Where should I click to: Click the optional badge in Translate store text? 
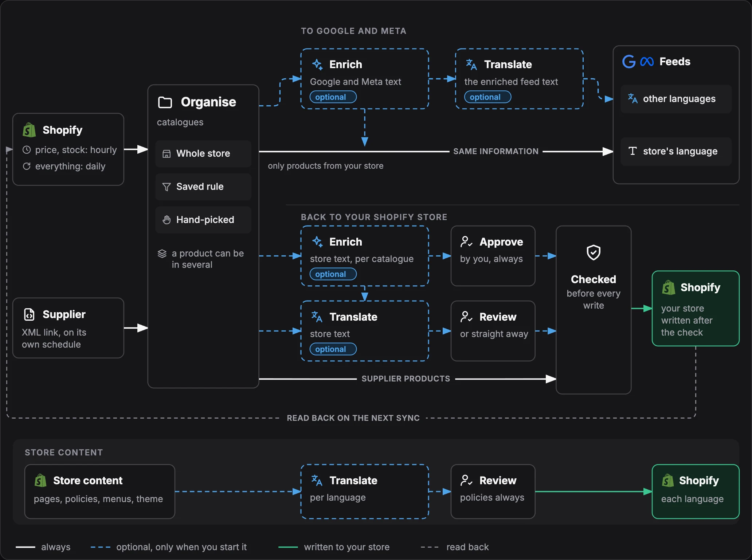click(333, 349)
